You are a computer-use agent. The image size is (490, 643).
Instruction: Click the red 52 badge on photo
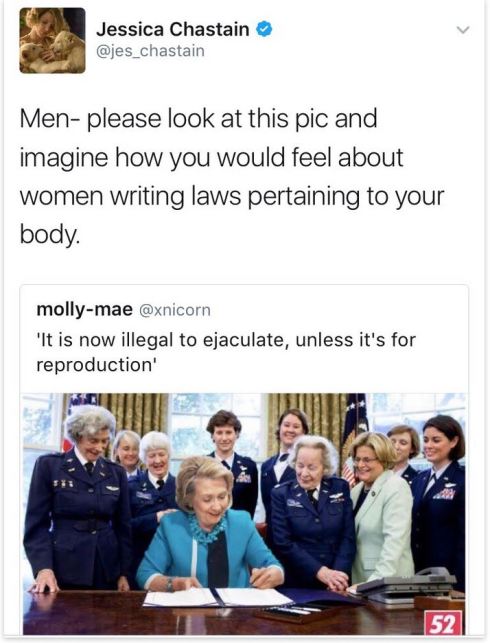[443, 623]
